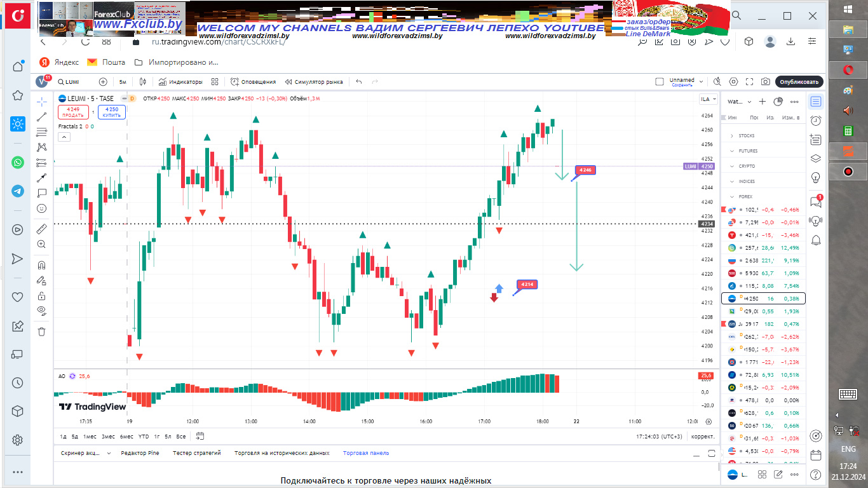
Task: Collapse the INDICES watchlist section
Action: [x=731, y=182]
